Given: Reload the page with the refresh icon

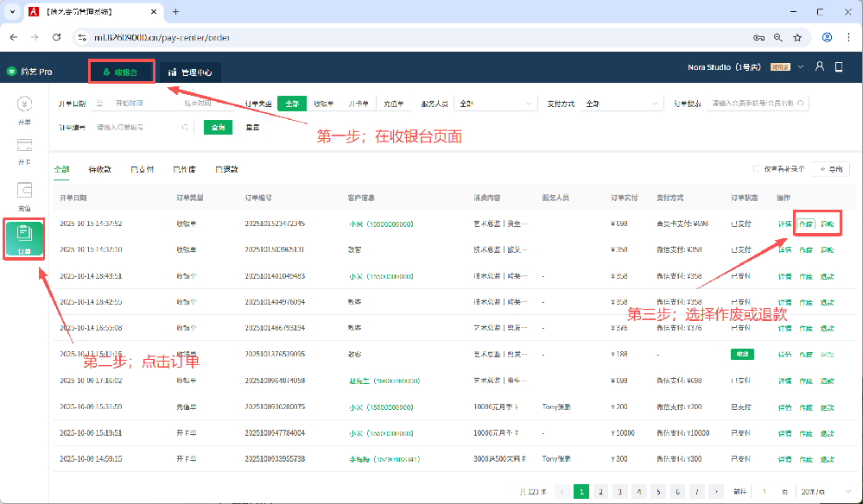Looking at the screenshot, I should 56,37.
